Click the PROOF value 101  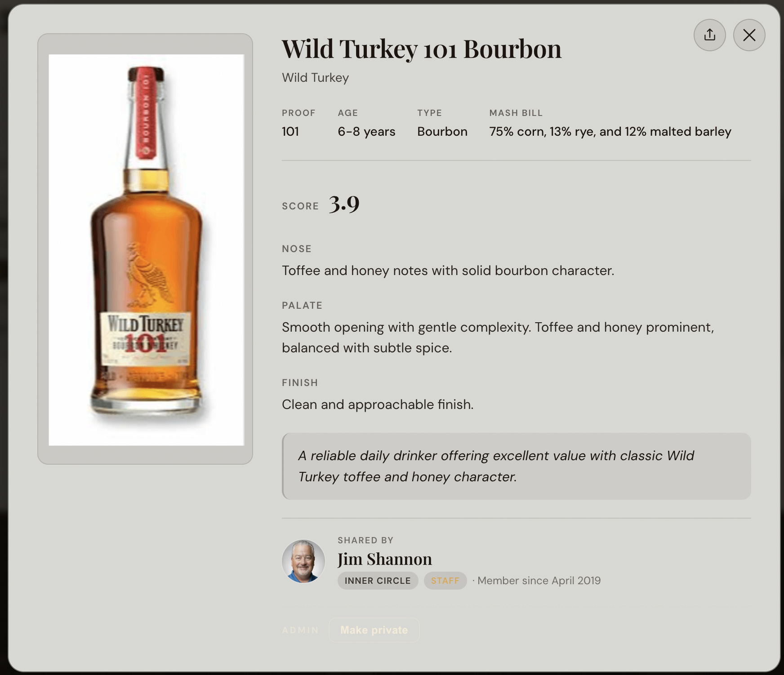pyautogui.click(x=290, y=131)
